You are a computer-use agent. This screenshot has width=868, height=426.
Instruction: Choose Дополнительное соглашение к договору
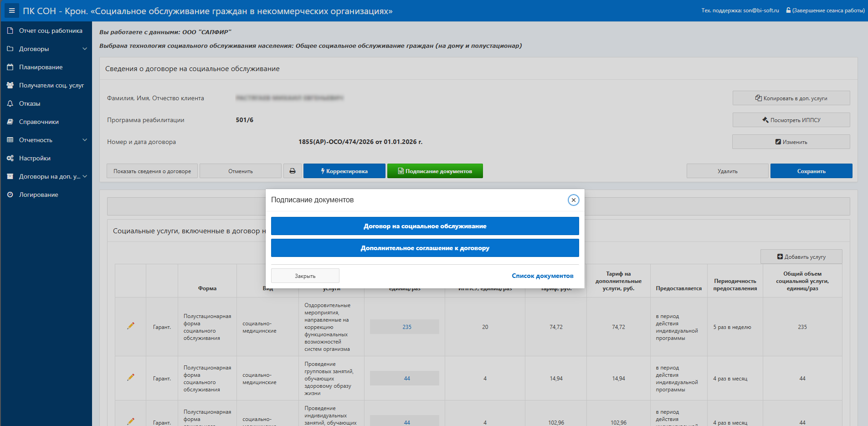(425, 248)
